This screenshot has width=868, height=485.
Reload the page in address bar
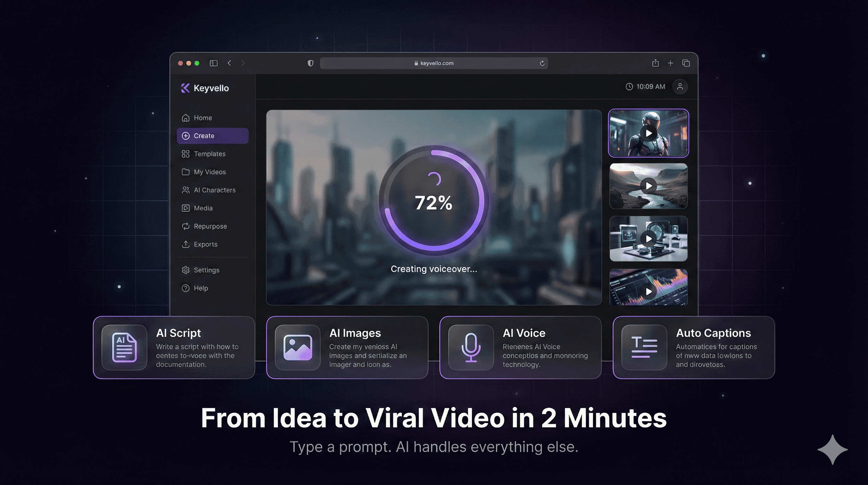tap(542, 63)
